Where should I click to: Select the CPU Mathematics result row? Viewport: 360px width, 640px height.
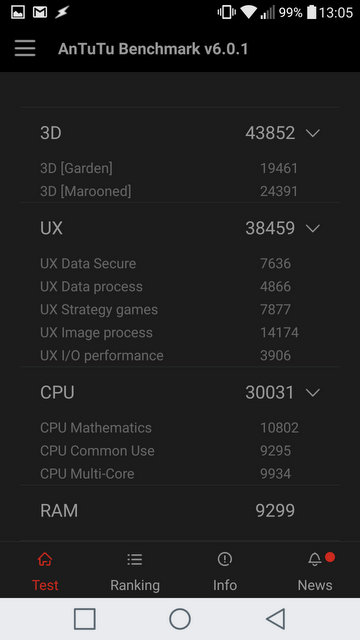point(180,428)
